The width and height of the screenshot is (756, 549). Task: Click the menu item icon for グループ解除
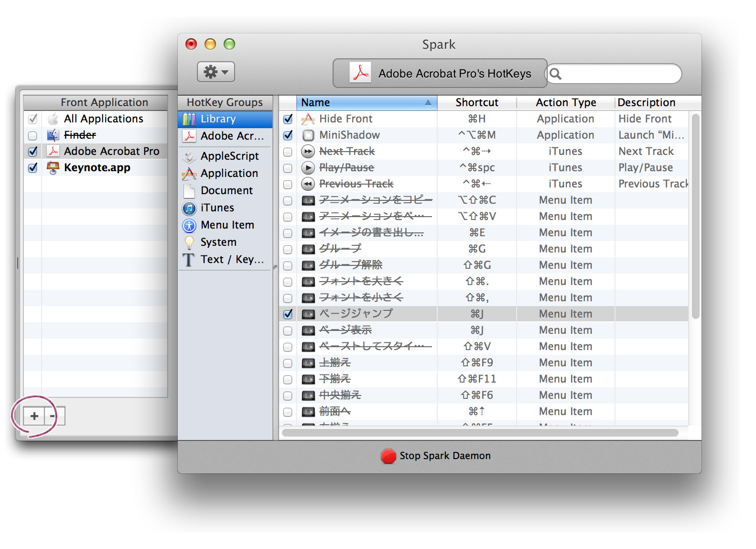click(x=308, y=265)
